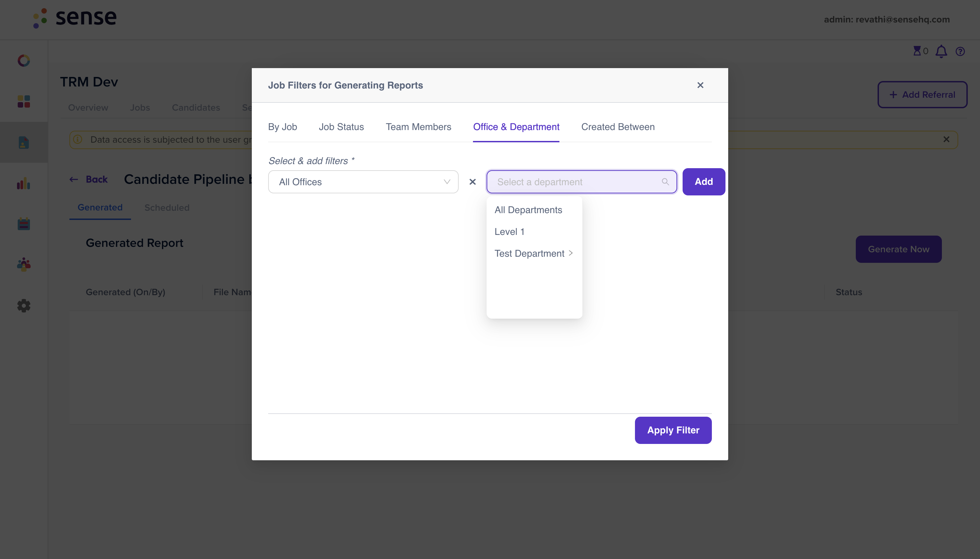
Task: Focus the Select a department search field
Action: click(x=581, y=182)
